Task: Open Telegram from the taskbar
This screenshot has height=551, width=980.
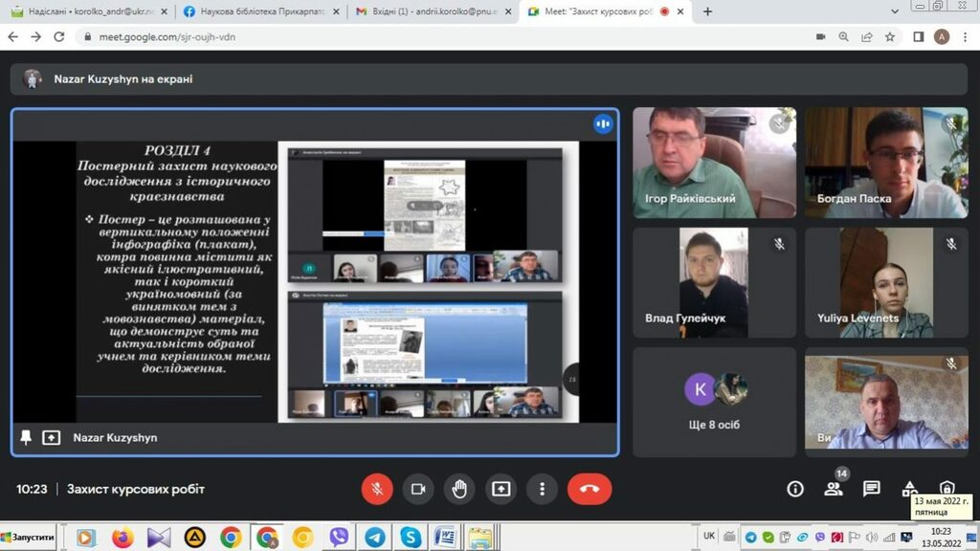Action: (374, 538)
